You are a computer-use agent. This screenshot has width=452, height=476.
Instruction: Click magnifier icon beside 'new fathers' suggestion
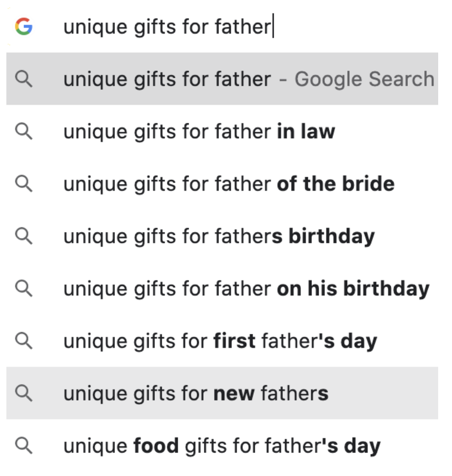point(24,393)
